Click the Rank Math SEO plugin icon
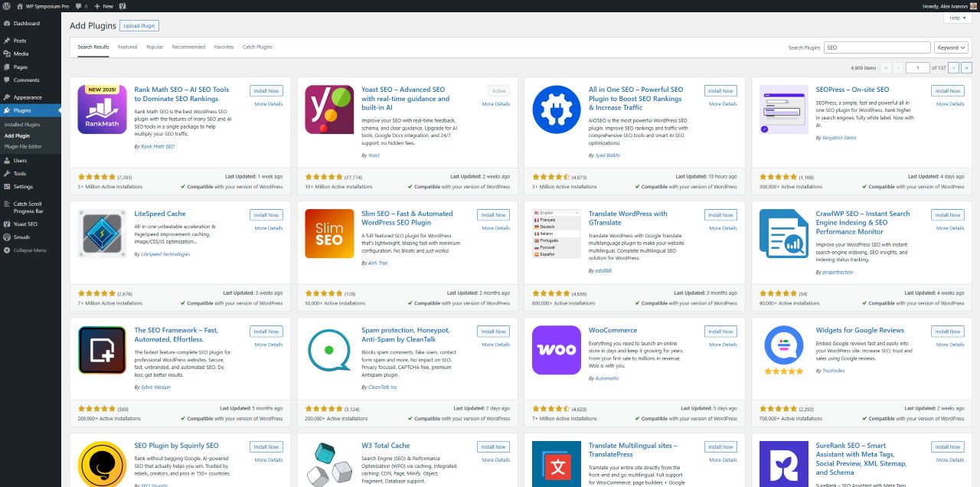 coord(103,109)
